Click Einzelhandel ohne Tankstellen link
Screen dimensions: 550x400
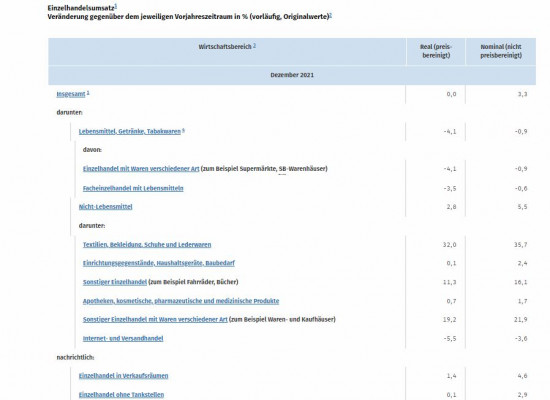121,395
